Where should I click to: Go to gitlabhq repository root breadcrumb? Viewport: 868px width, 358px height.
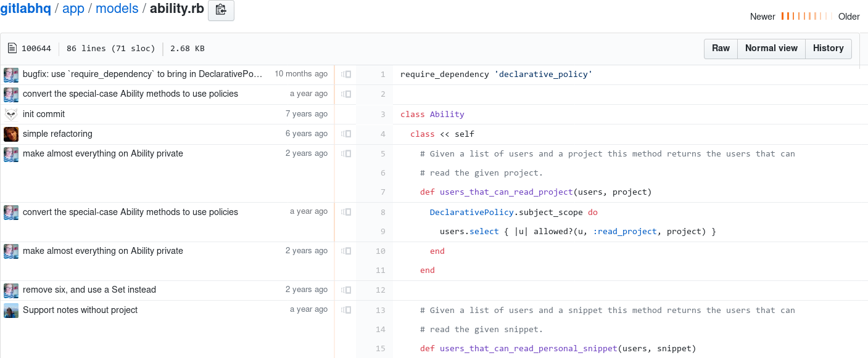pos(25,10)
